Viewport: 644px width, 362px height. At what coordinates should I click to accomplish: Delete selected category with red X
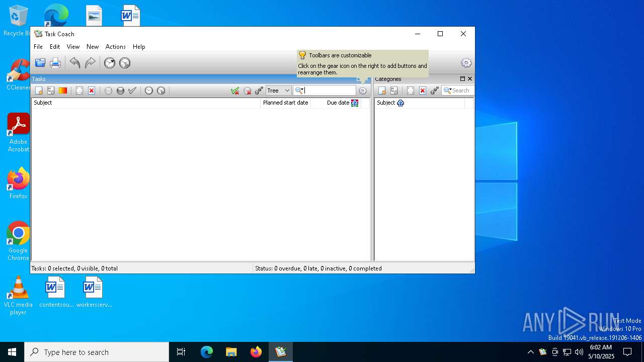(x=423, y=90)
